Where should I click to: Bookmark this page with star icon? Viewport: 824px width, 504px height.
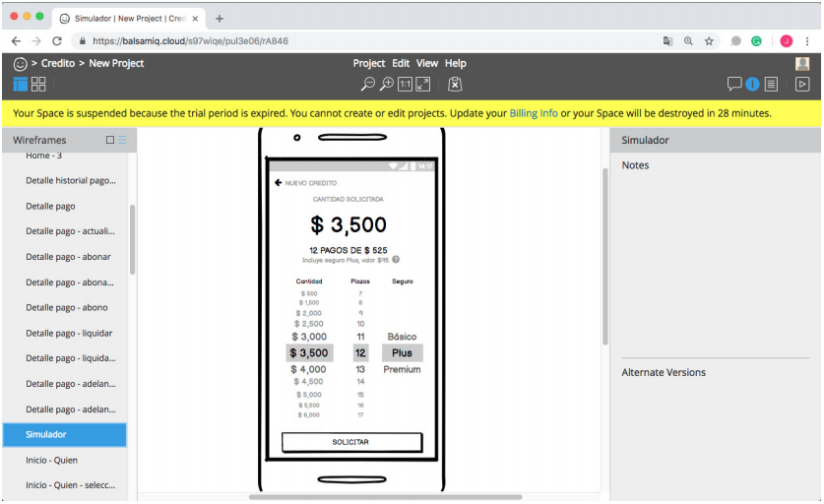(709, 41)
